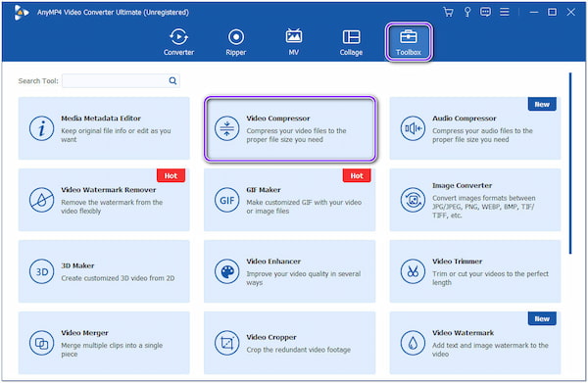Screen dimensions: 588x383
Task: Open the Media Metadata Editor title
Action: pyautogui.click(x=101, y=119)
